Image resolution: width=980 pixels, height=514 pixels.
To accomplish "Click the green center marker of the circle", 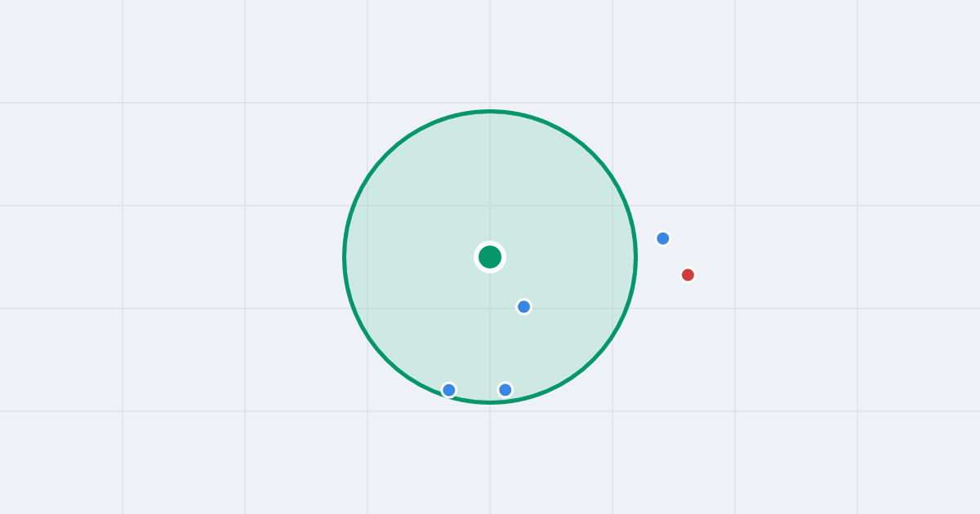I will coord(490,257).
